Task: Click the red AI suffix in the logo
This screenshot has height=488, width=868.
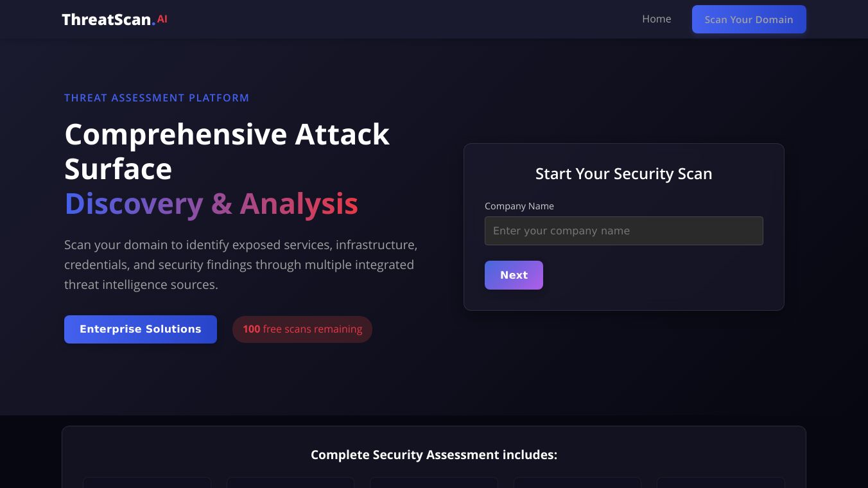Action: tap(162, 19)
